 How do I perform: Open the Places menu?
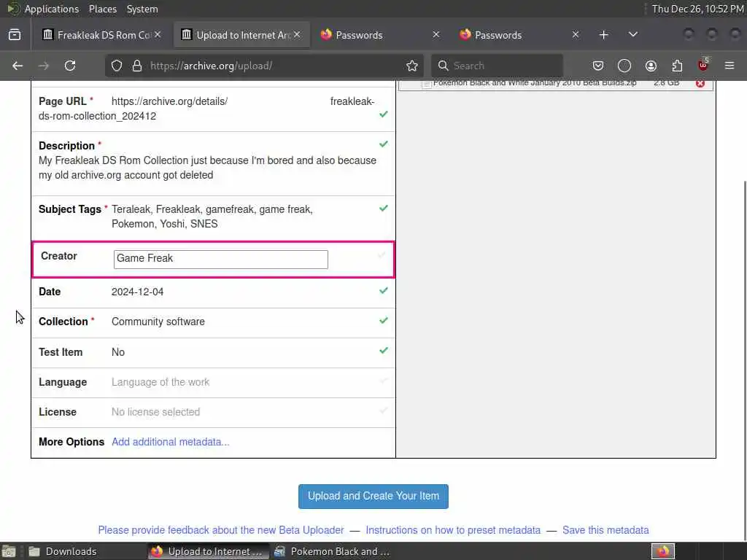point(102,9)
